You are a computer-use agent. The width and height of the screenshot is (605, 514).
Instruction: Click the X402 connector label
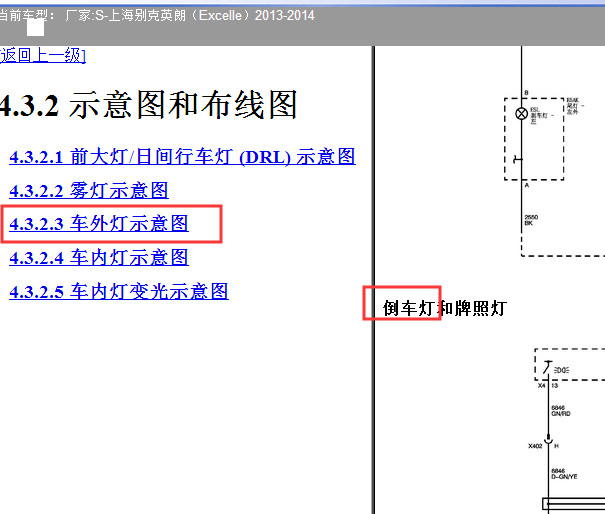tap(535, 446)
